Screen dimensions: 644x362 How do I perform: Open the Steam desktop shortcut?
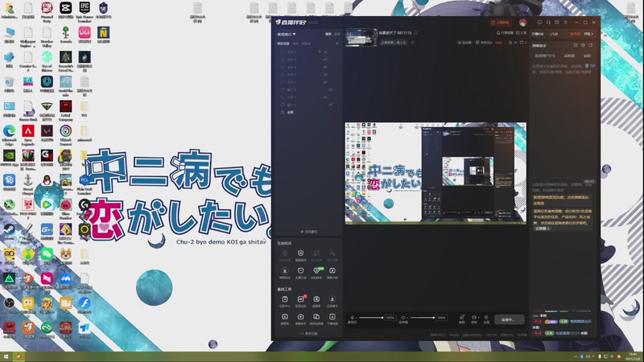(9, 232)
